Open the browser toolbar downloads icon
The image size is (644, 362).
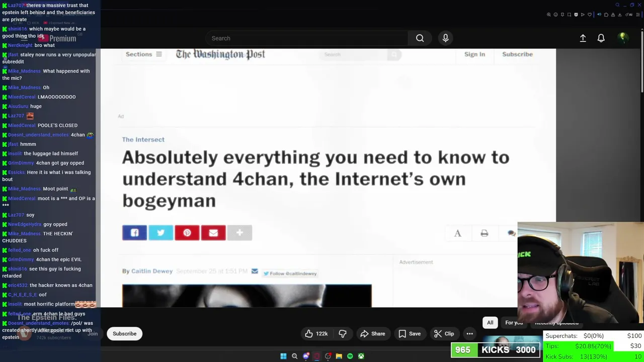pos(620,15)
